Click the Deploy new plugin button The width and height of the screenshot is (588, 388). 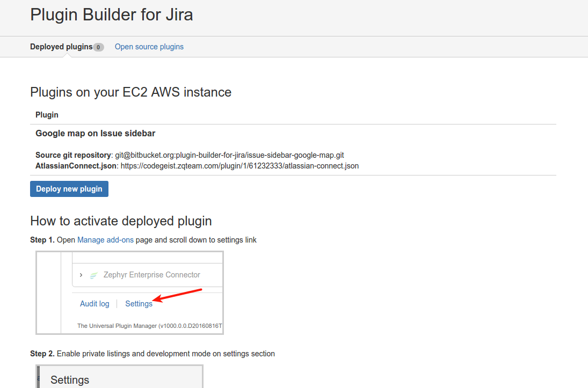pos(69,189)
